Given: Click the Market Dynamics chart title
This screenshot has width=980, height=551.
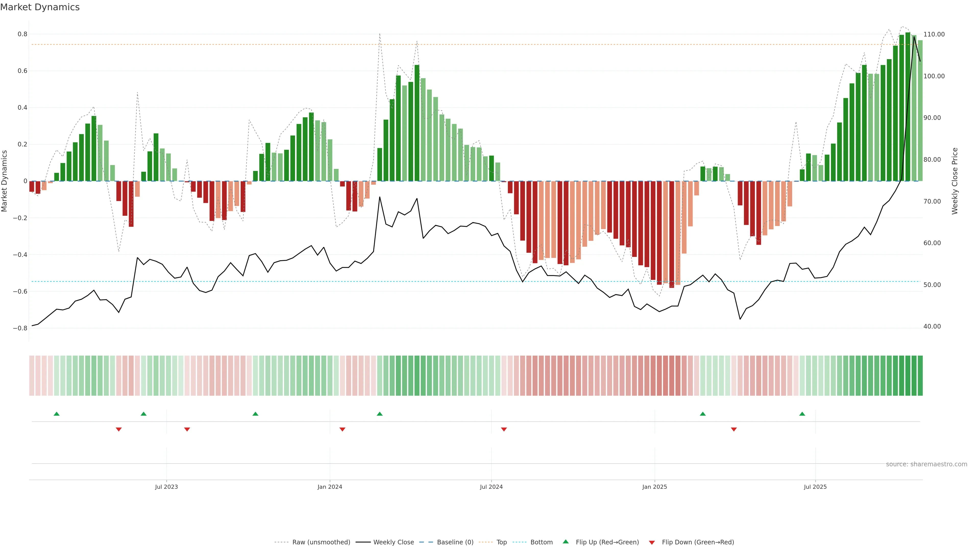Looking at the screenshot, I should tap(40, 7).
